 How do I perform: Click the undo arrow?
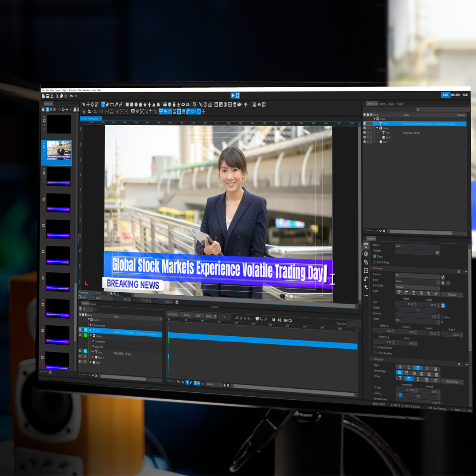[x=71, y=96]
